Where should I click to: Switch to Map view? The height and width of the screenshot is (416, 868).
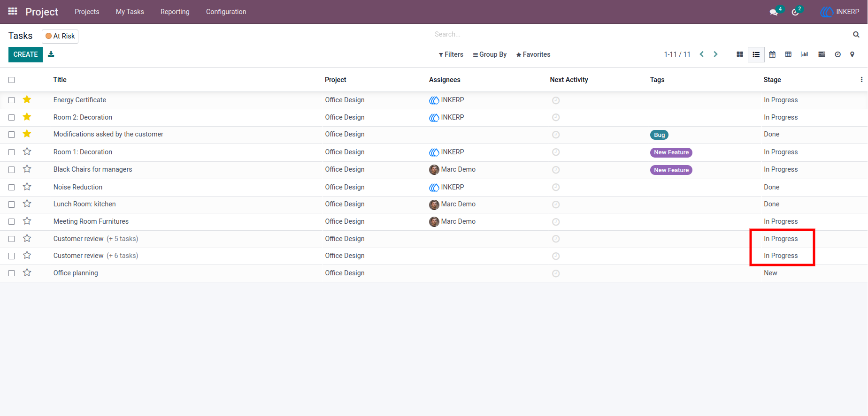852,54
